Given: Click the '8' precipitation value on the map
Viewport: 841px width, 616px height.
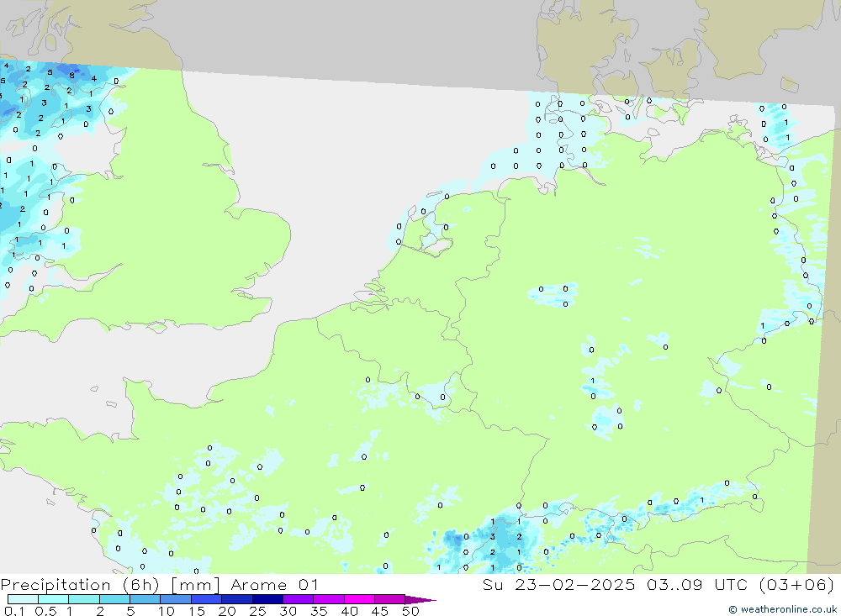Looking at the screenshot, I should point(71,76).
